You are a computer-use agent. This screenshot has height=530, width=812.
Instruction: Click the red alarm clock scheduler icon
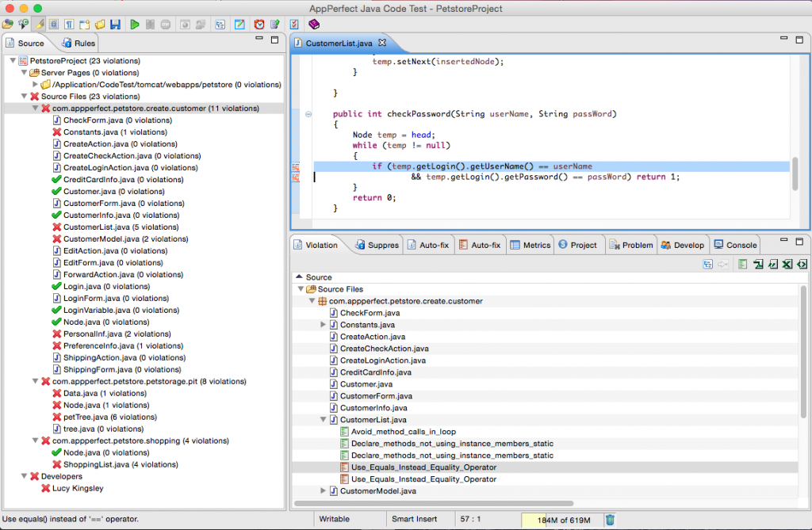[259, 25]
